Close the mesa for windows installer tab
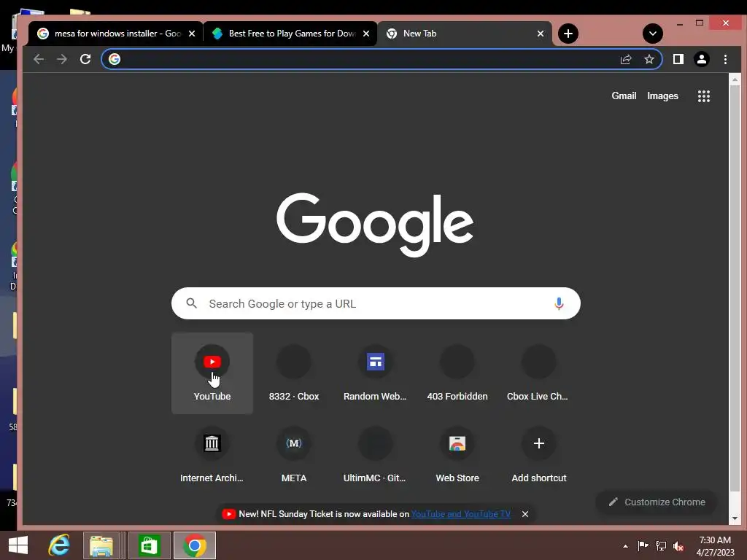Image resolution: width=747 pixels, height=560 pixels. [192, 34]
